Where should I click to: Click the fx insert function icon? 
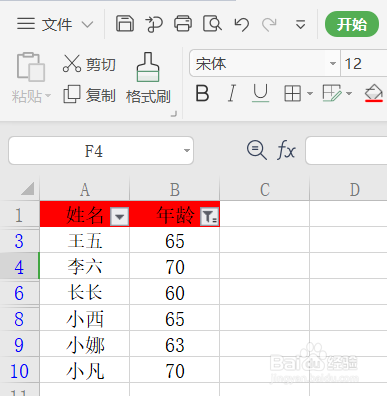tap(286, 150)
